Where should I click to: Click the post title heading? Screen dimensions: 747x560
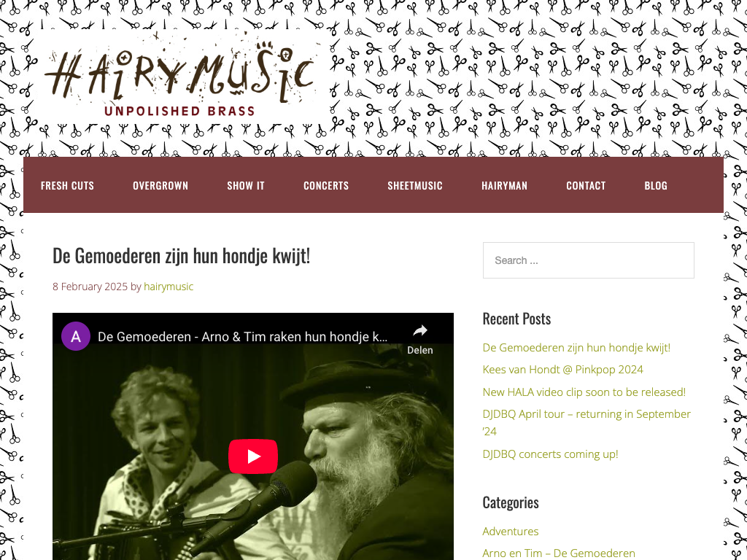point(181,256)
